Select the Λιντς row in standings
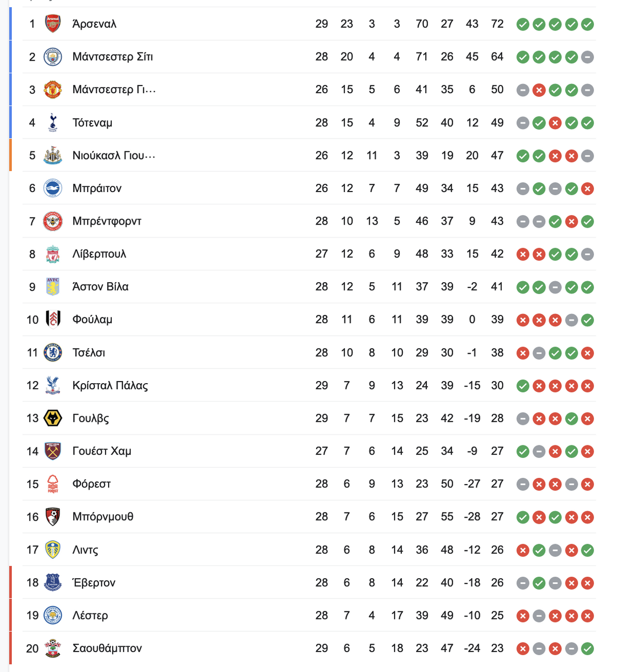The width and height of the screenshot is (618, 672). pos(309,550)
